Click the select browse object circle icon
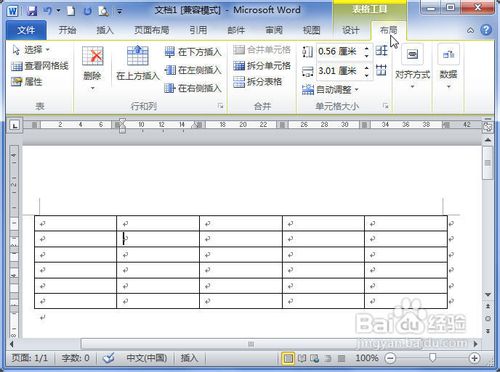Screen dimensions: 500x372 488,319
